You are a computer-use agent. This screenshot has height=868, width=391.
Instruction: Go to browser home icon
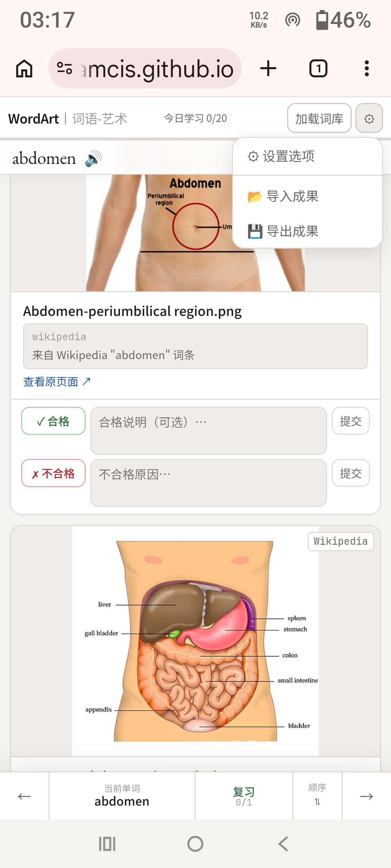point(24,68)
